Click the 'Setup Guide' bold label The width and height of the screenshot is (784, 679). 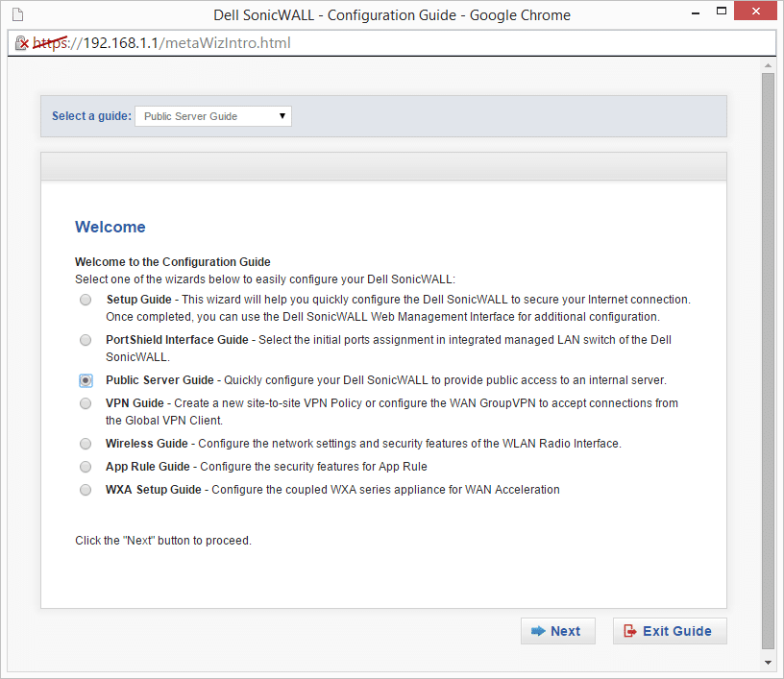pos(139,300)
